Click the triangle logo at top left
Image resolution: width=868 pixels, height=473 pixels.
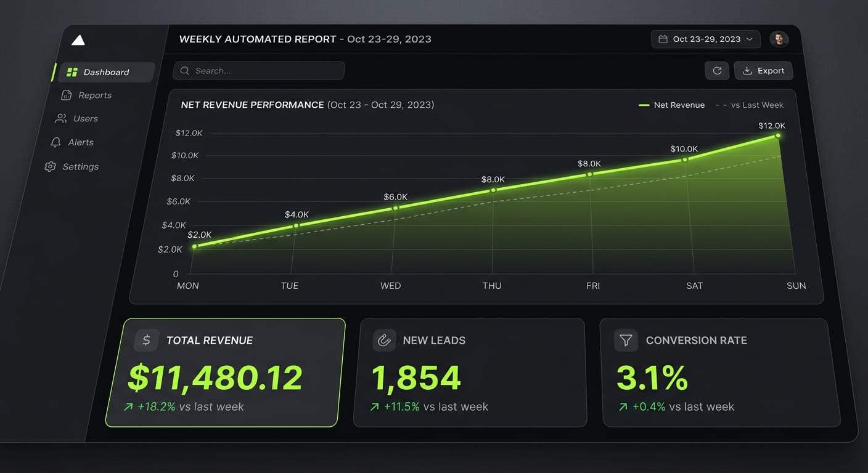click(x=78, y=39)
